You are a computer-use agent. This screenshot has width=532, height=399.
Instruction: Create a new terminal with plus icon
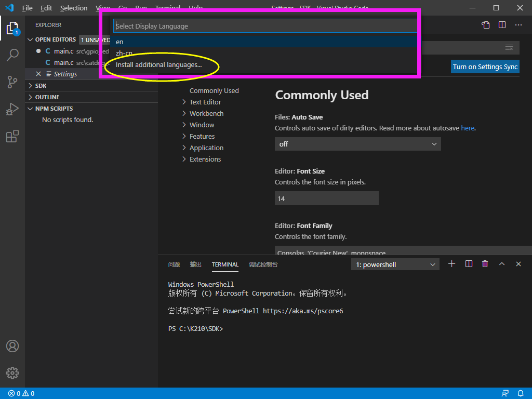[x=451, y=264]
